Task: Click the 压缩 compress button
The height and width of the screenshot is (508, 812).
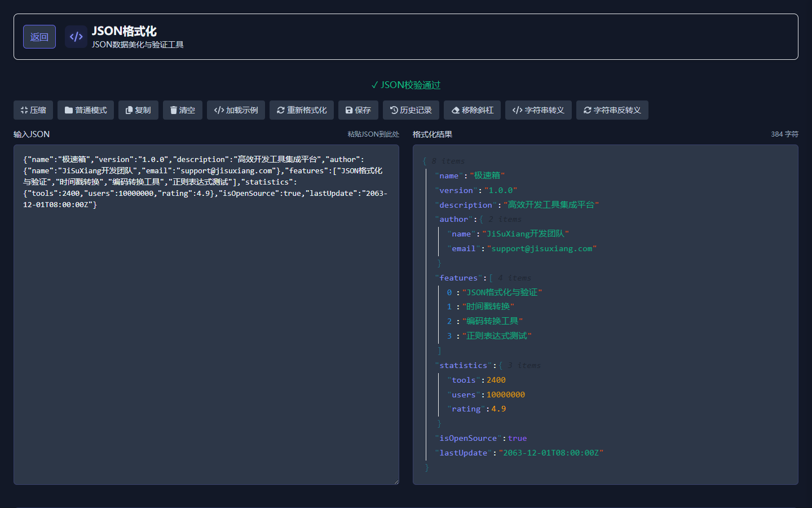Action: [x=33, y=110]
